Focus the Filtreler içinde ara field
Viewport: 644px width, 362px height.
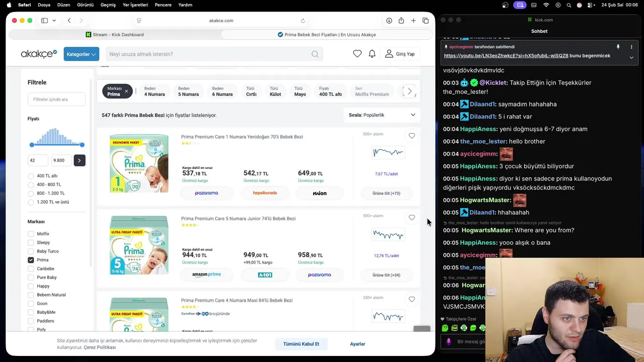(x=56, y=99)
